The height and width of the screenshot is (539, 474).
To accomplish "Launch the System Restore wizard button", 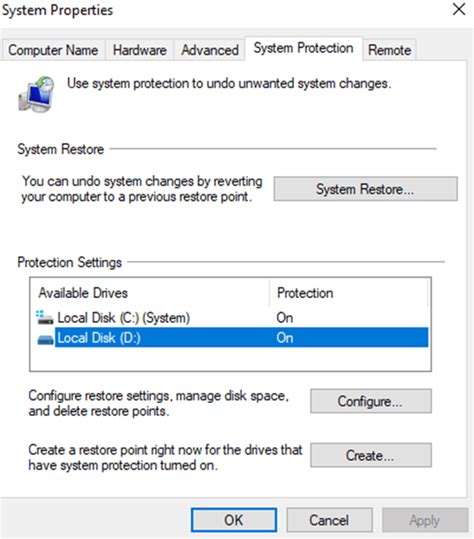I will coord(365,189).
